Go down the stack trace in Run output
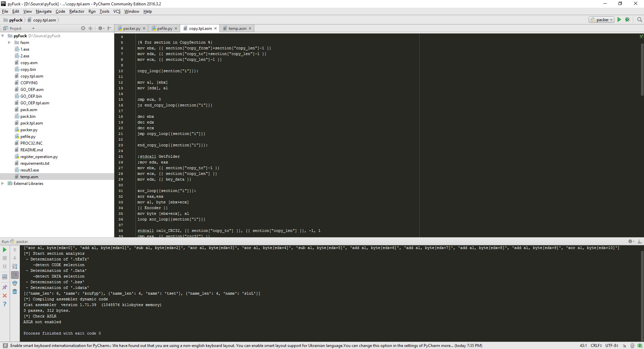The width and height of the screenshot is (644, 349). click(x=15, y=258)
